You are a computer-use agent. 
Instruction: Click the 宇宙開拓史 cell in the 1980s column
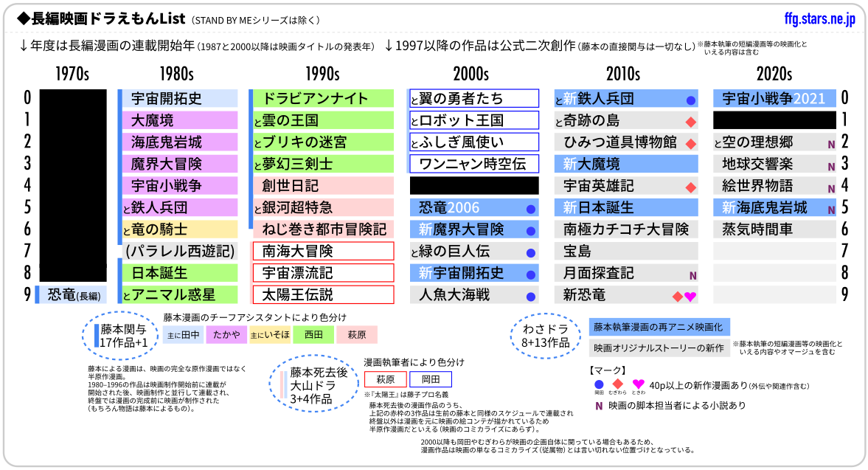[180, 99]
